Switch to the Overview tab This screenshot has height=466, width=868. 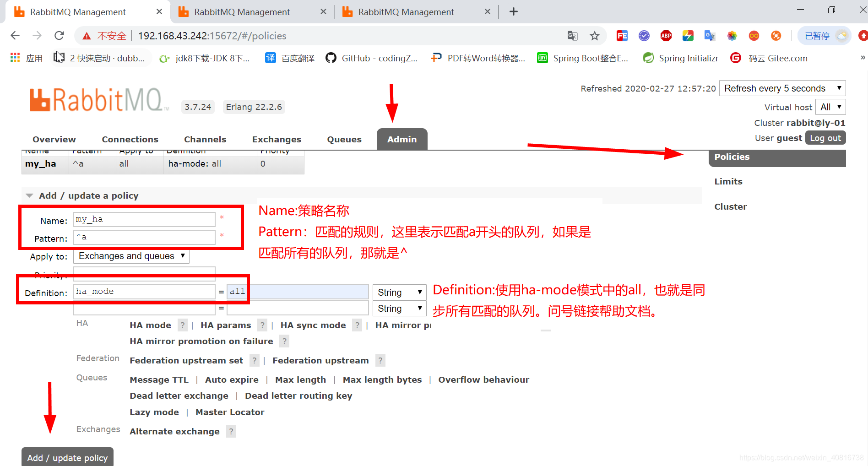point(54,139)
